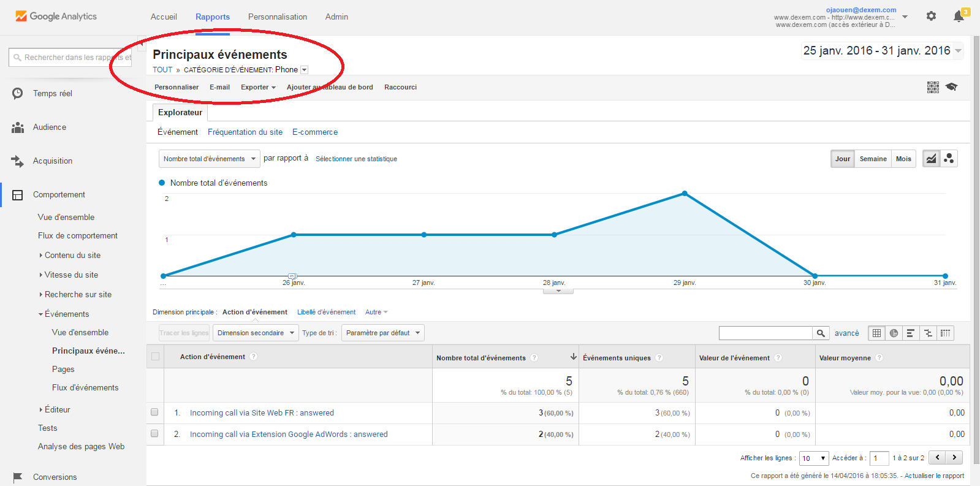
Task: Select the Mois time granularity
Action: pyautogui.click(x=903, y=159)
